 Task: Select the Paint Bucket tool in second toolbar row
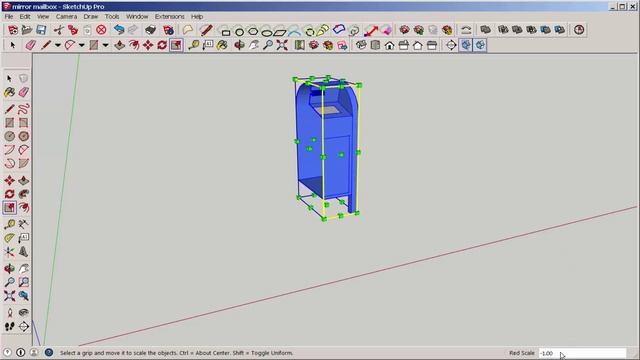222,45
